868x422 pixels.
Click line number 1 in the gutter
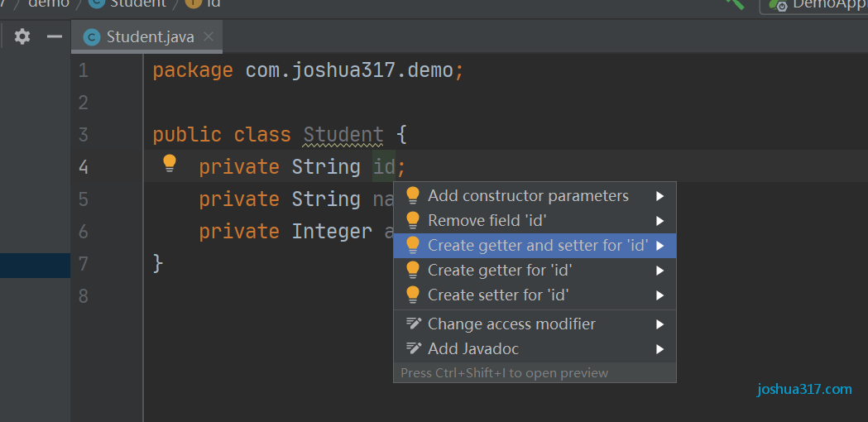click(83, 70)
